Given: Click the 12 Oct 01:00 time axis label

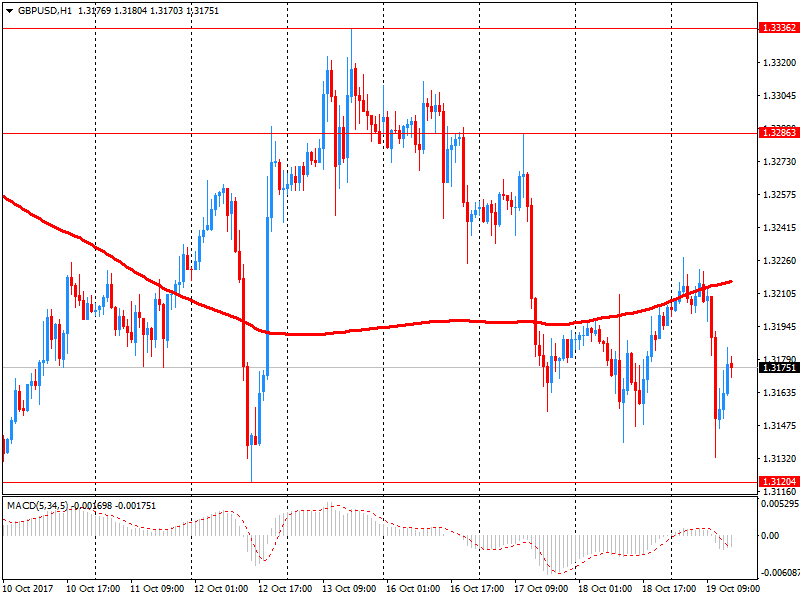Looking at the screenshot, I should coord(221,589).
